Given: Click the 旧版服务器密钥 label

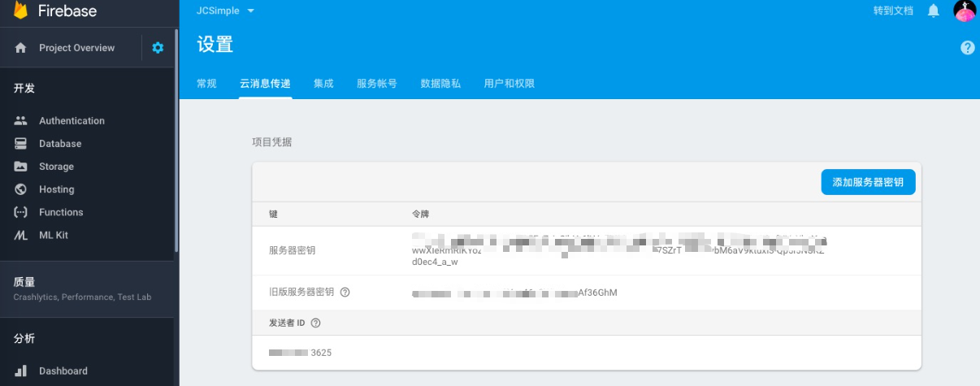Looking at the screenshot, I should pos(301,292).
